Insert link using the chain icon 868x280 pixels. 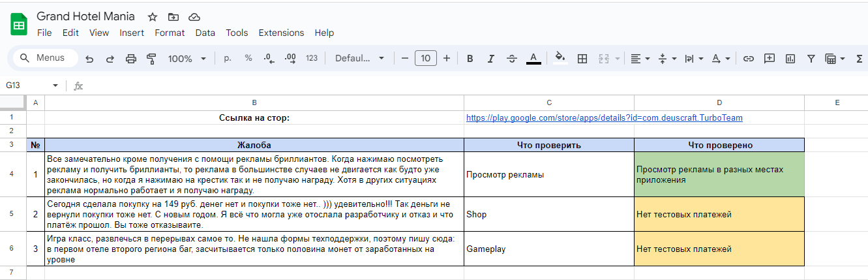[x=749, y=59]
